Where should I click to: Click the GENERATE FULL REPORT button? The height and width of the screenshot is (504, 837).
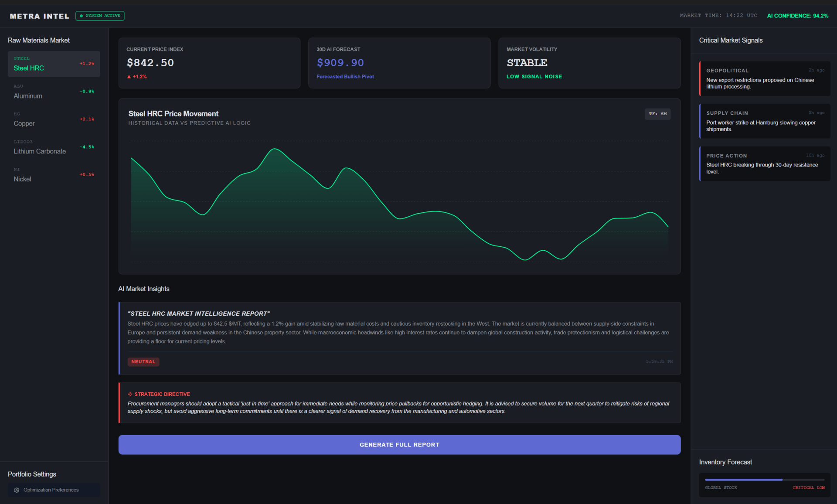(399, 444)
